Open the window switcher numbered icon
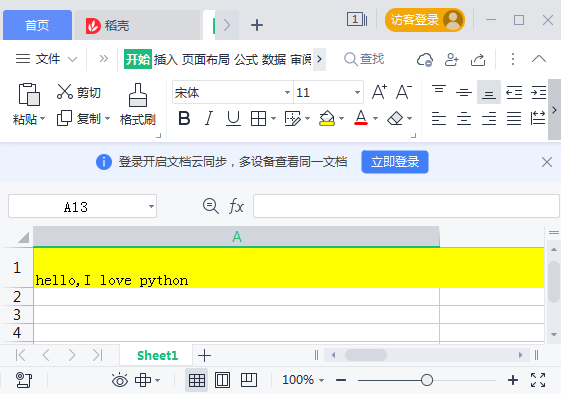 pos(357,19)
